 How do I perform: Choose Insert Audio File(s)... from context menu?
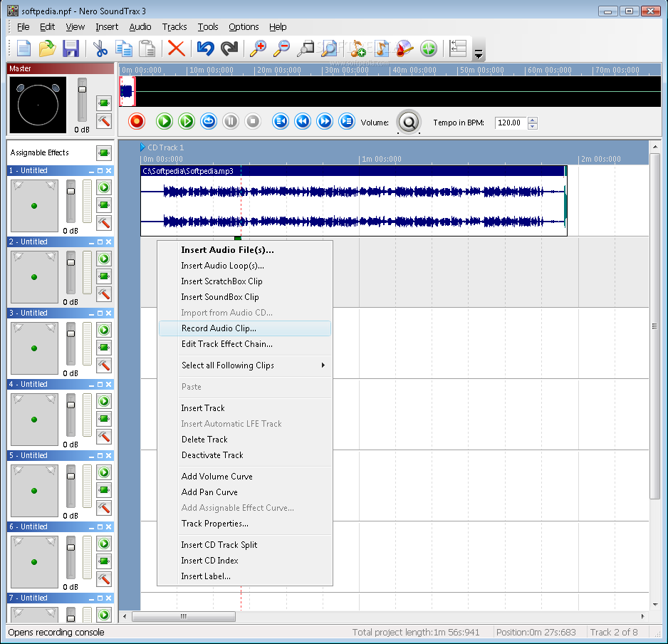coord(245,250)
